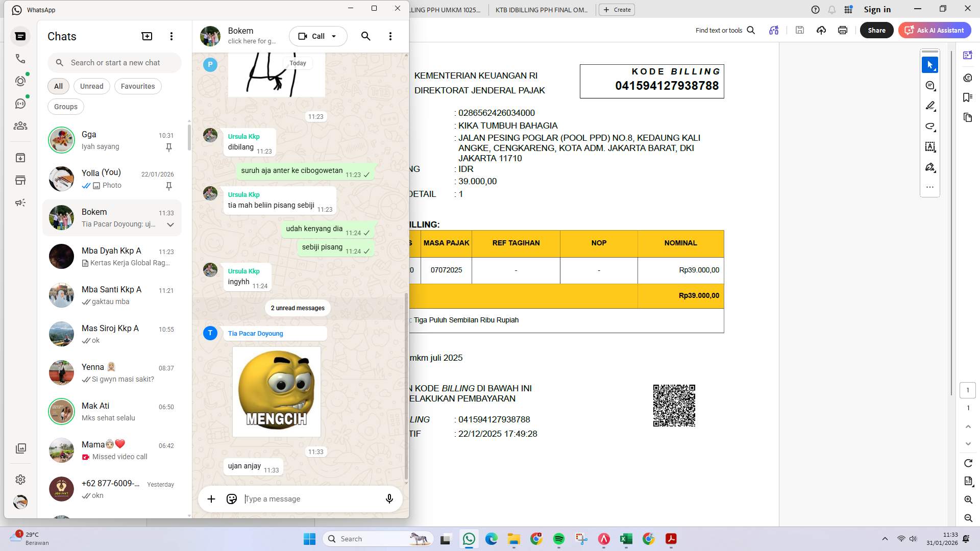Viewport: 980px width, 551px height.
Task: Open the chat options three-dot menu
Action: (390, 36)
